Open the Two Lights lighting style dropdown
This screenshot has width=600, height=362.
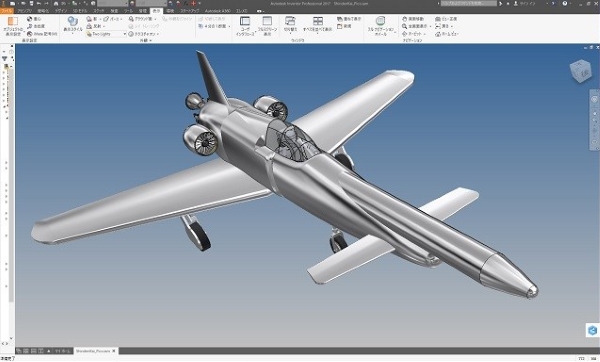point(106,34)
